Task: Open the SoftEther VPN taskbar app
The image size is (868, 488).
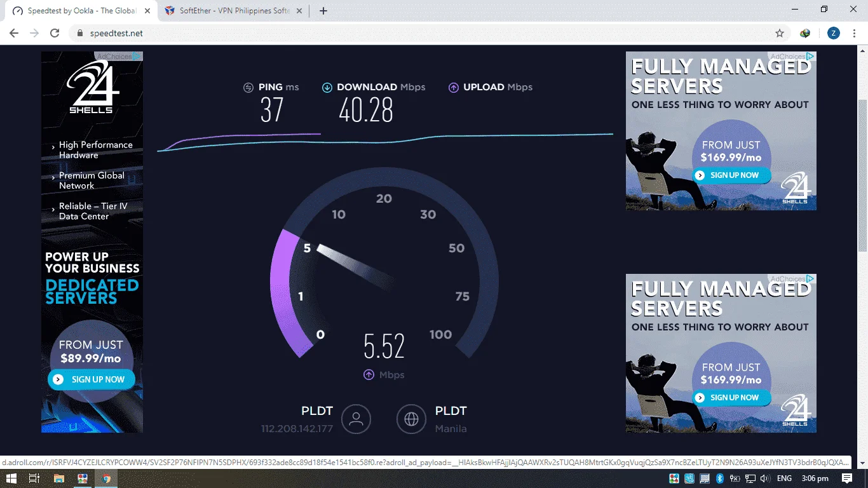Action: [x=83, y=478]
